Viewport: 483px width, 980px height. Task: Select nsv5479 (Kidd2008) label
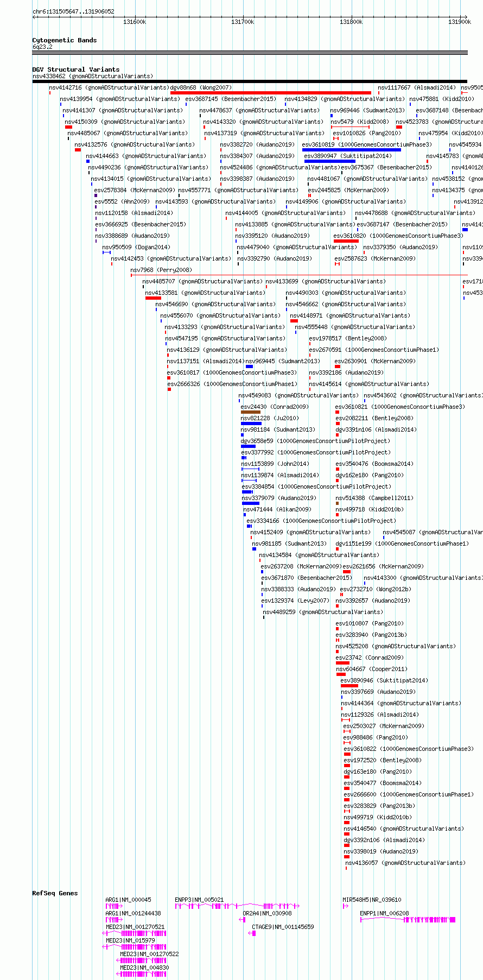click(360, 122)
